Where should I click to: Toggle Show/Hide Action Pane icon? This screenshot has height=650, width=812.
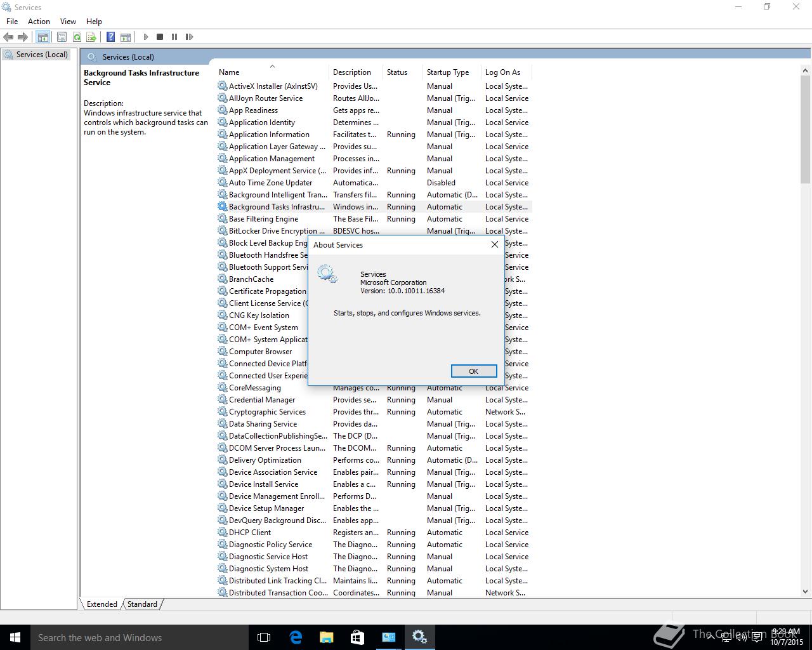click(126, 37)
